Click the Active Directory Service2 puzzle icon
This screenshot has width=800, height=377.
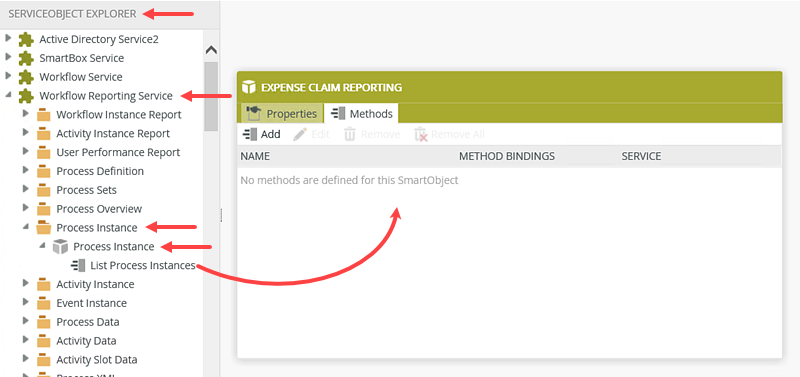tap(26, 40)
